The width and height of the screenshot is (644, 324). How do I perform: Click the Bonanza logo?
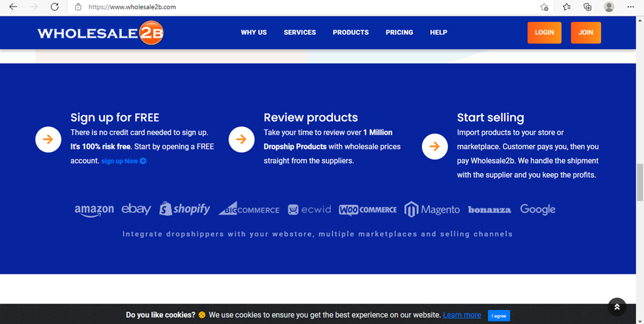pyautogui.click(x=489, y=210)
